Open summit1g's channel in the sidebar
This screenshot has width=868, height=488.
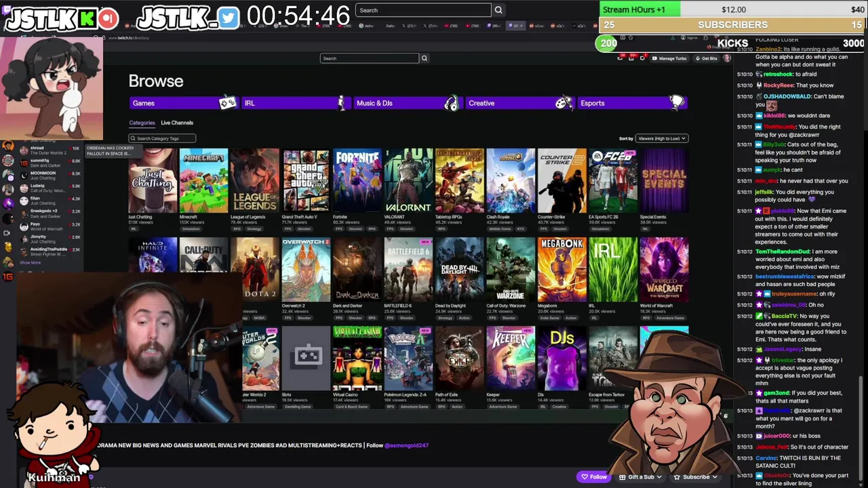[x=49, y=163]
